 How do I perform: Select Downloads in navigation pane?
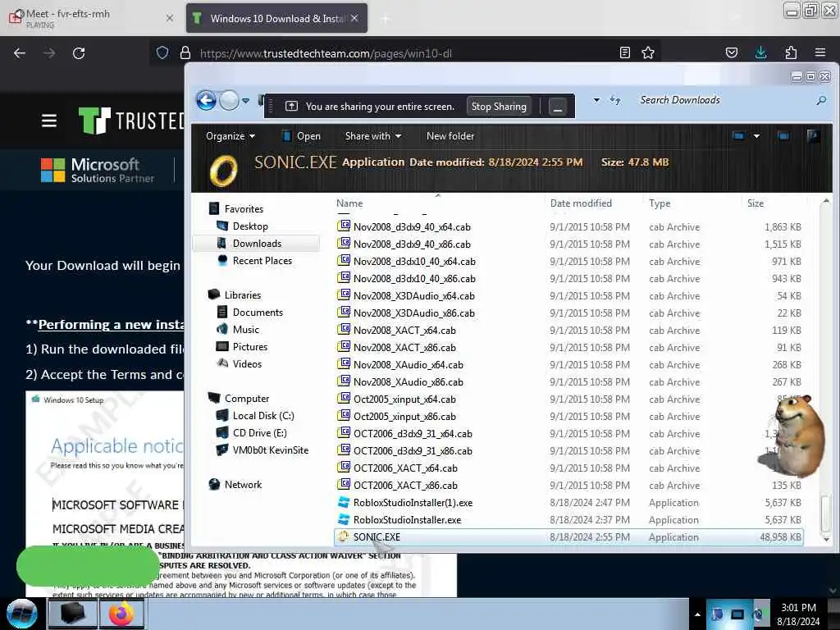pos(257,243)
